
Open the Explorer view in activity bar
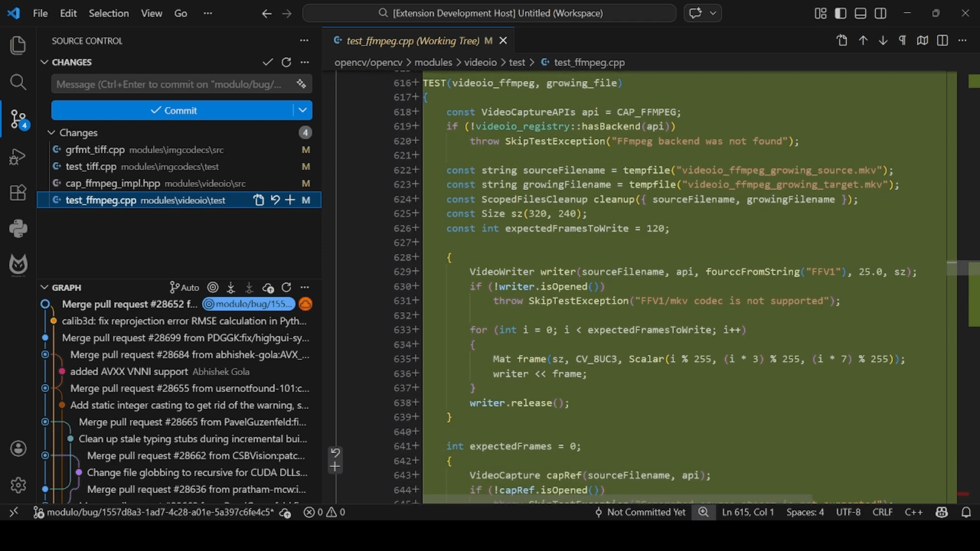(18, 45)
